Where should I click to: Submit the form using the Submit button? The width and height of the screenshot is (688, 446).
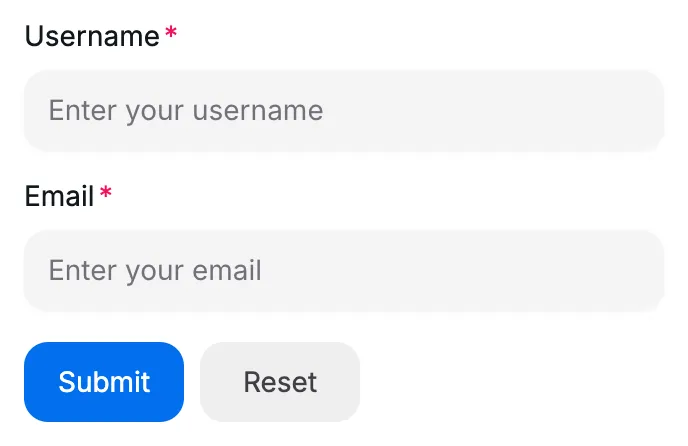(104, 381)
